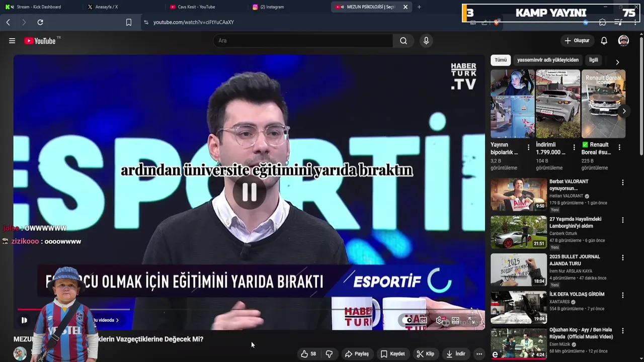
Task: Open options for 'İLK DEFA YOLDAŞ GİRDİM'
Action: (623, 295)
